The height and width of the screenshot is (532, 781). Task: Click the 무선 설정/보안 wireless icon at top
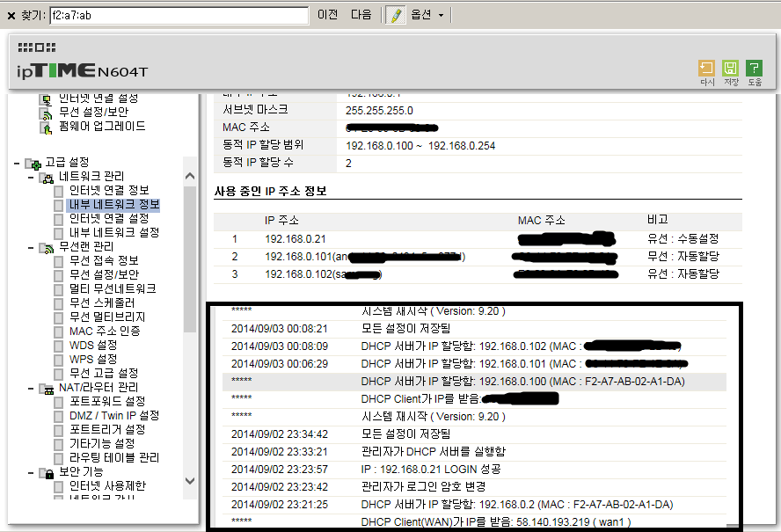click(46, 114)
